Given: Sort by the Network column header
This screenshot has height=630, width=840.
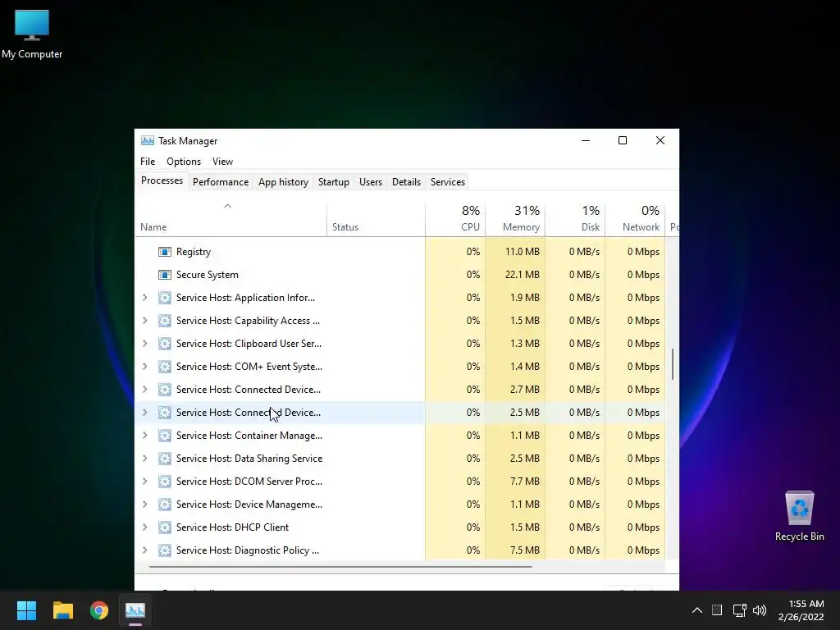Looking at the screenshot, I should coord(636,220).
